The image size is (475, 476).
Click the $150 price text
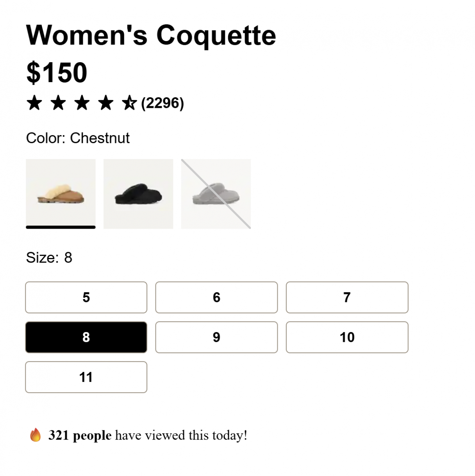click(56, 72)
